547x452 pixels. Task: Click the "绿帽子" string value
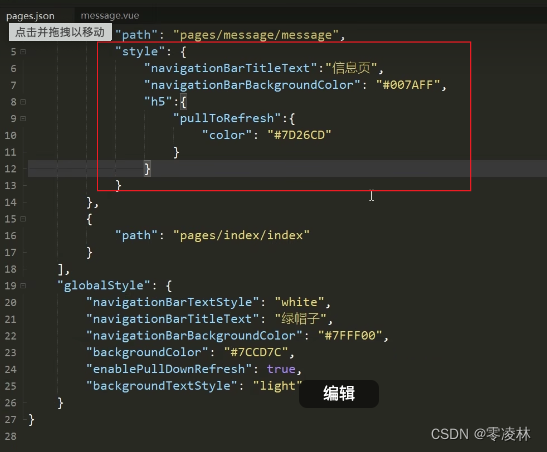point(300,319)
